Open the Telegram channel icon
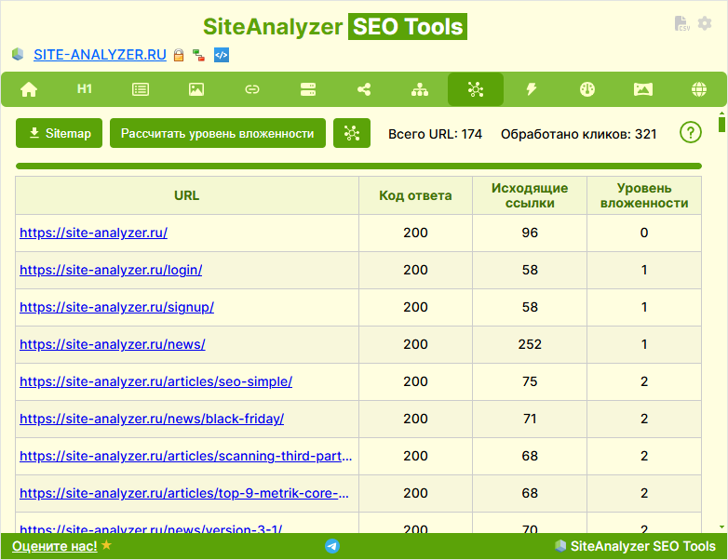 (332, 546)
